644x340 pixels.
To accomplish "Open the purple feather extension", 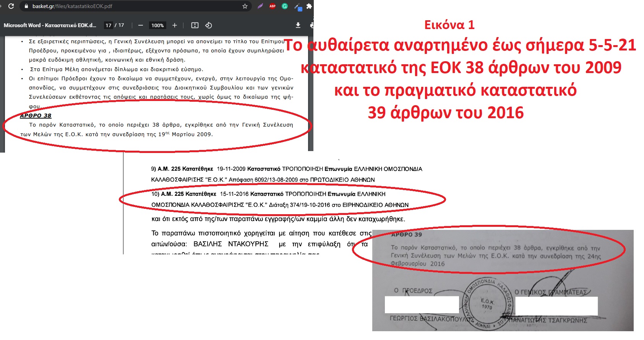I will pyautogui.click(x=260, y=6).
